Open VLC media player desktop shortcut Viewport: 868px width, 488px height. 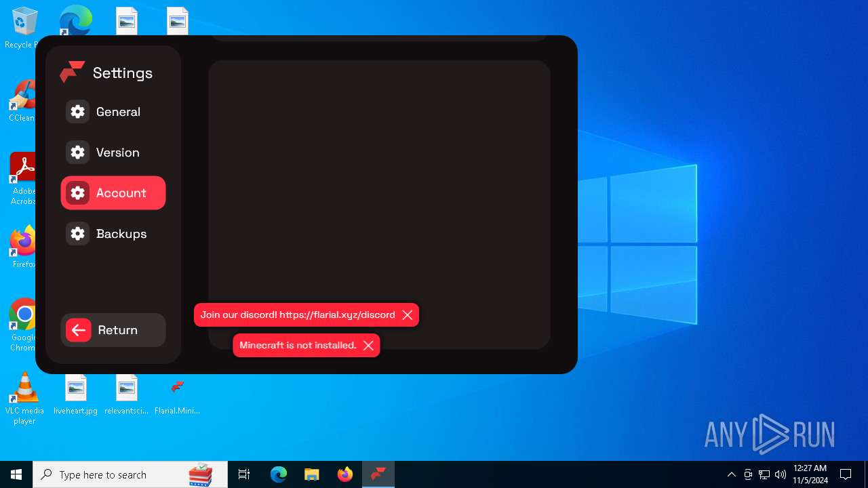click(x=24, y=399)
